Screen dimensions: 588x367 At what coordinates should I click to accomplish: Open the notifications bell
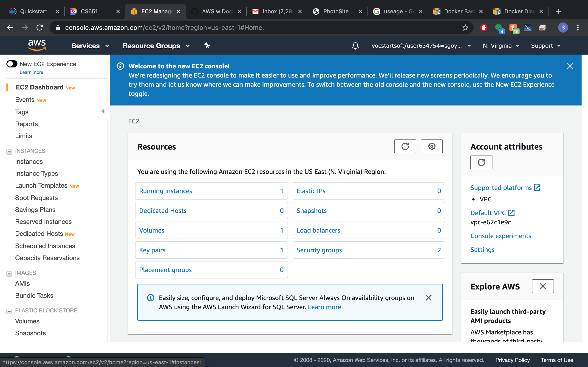[x=355, y=46]
